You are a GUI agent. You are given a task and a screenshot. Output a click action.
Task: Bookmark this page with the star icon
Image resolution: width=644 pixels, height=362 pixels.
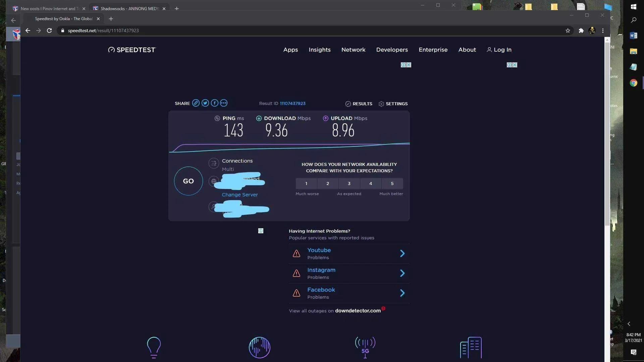568,31
